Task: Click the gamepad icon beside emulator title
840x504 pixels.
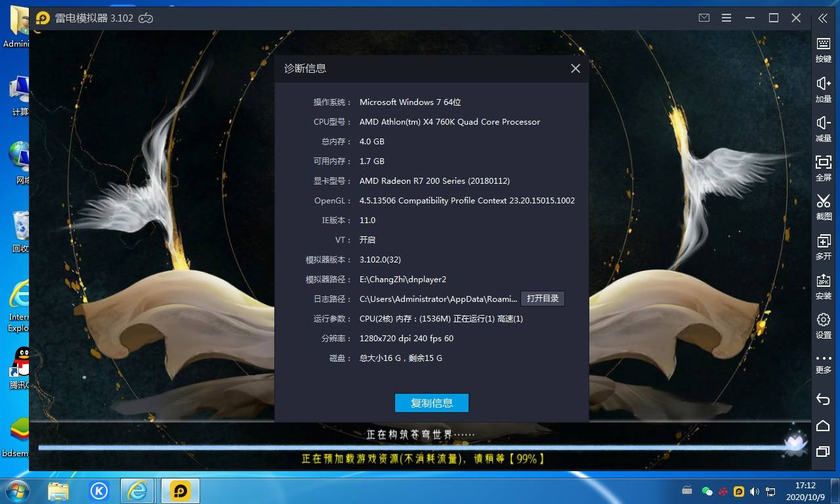Action: pos(146,18)
